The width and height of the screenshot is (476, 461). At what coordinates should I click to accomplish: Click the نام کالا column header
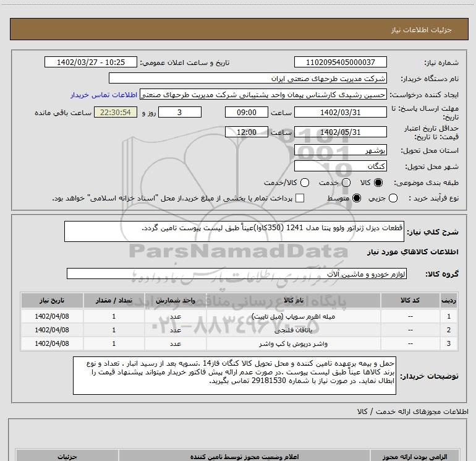tap(293, 300)
